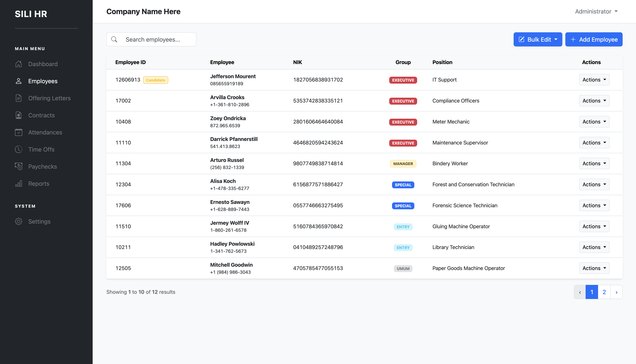636x364 pixels.
Task: Open Actions dropdown for Arturo Russel
Action: click(x=594, y=163)
